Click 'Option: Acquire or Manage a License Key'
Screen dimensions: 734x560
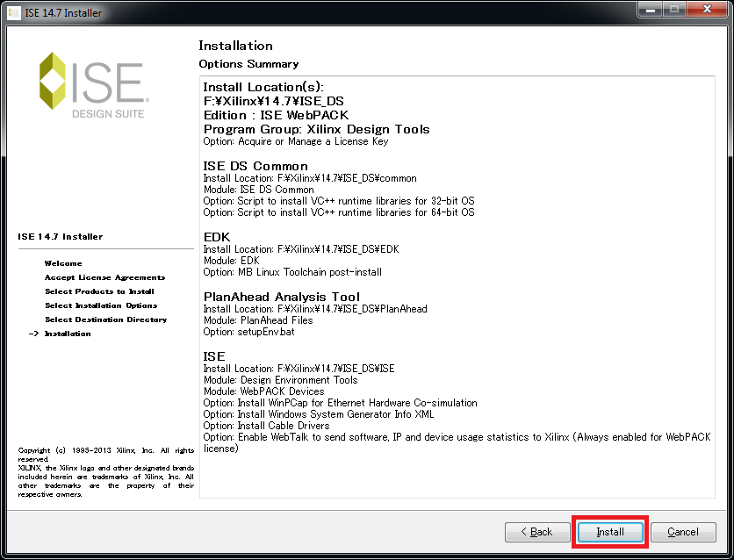296,141
